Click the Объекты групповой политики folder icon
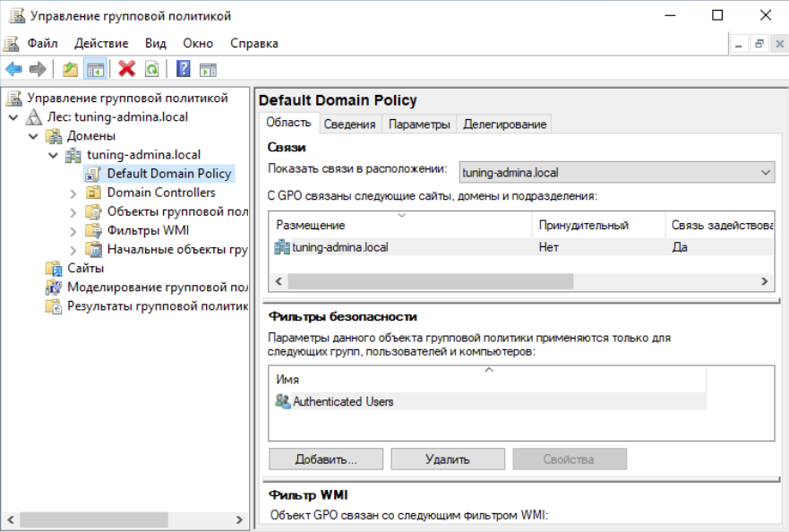The image size is (789, 532). (93, 212)
